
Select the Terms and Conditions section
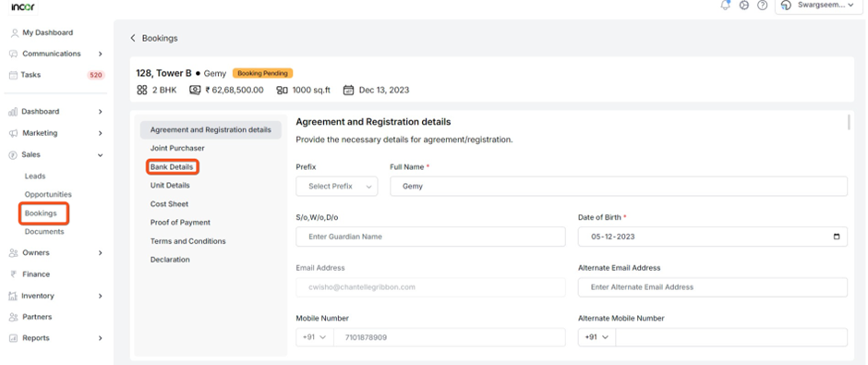tap(188, 241)
